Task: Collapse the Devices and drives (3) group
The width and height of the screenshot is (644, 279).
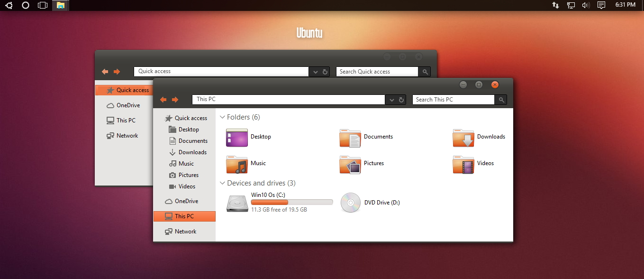Action: pyautogui.click(x=222, y=183)
